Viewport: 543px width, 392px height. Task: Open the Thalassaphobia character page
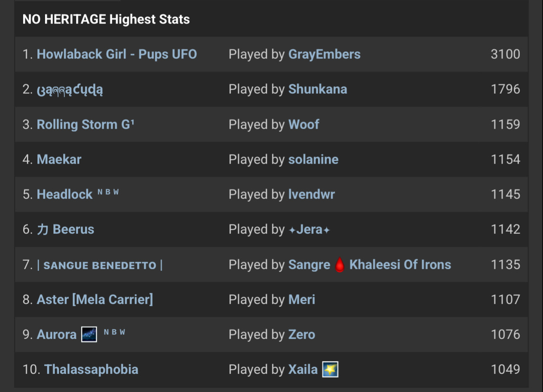91,369
